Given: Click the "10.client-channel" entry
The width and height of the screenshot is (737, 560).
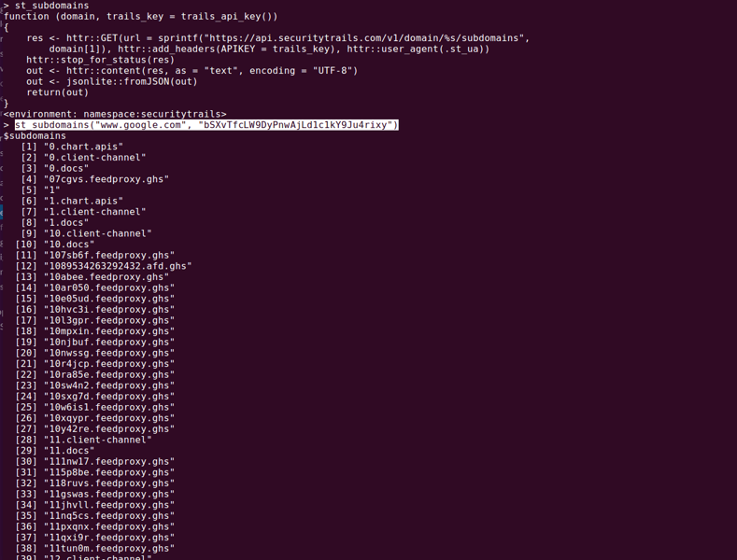Looking at the screenshot, I should pos(98,233).
